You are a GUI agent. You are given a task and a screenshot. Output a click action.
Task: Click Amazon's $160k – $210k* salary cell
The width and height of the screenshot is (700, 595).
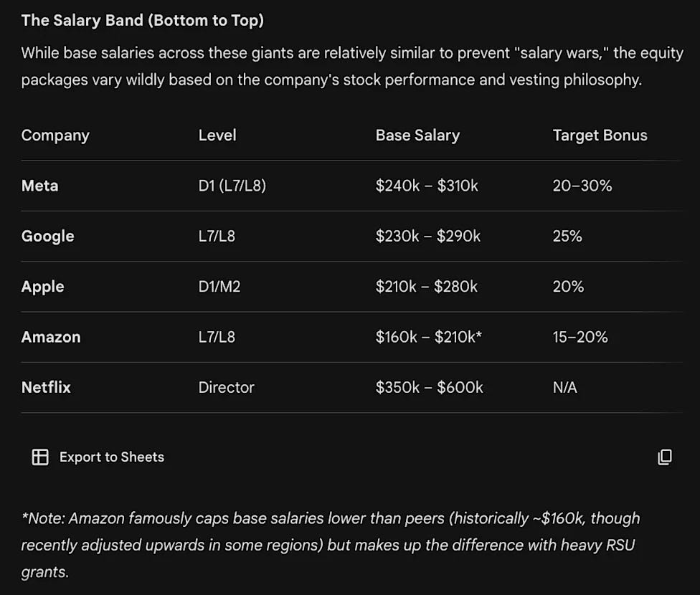tap(429, 337)
